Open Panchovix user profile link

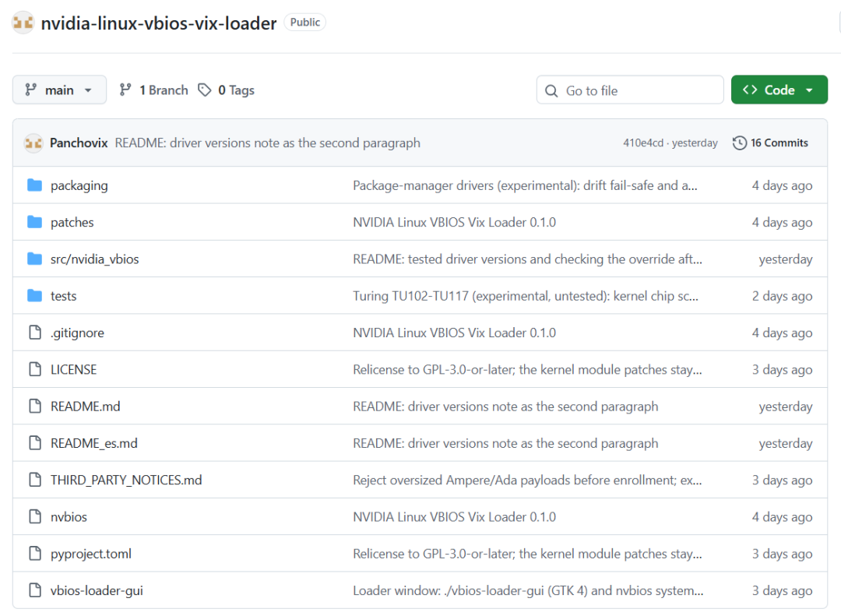[79, 143]
